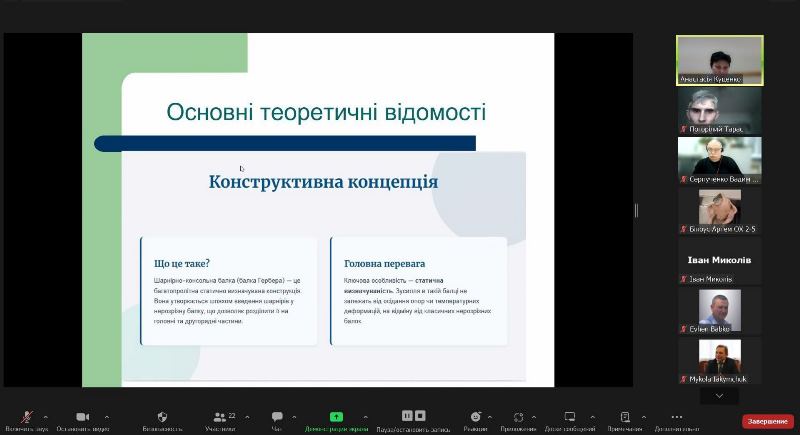This screenshot has width=800, height=435.
Task: Stop the meeting recording
Action: point(421,416)
